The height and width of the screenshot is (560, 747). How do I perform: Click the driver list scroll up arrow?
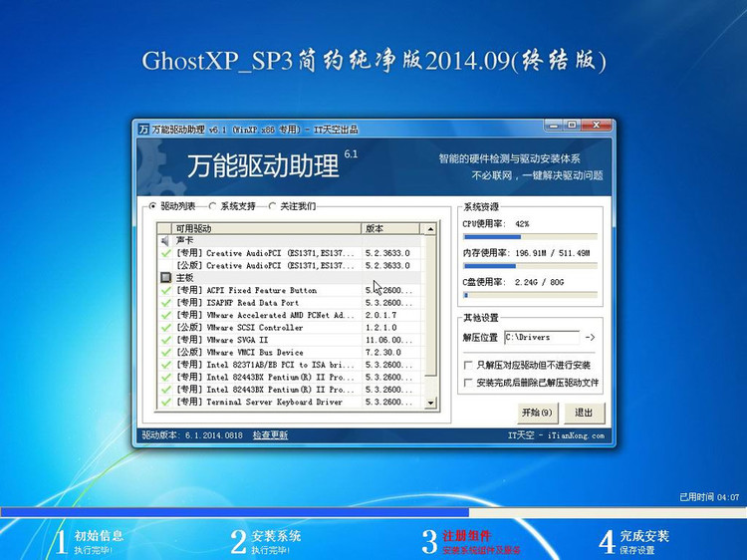[430, 229]
